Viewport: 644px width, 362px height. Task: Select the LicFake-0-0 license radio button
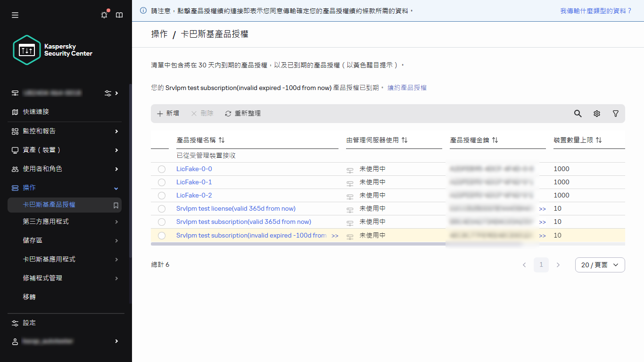(x=162, y=169)
